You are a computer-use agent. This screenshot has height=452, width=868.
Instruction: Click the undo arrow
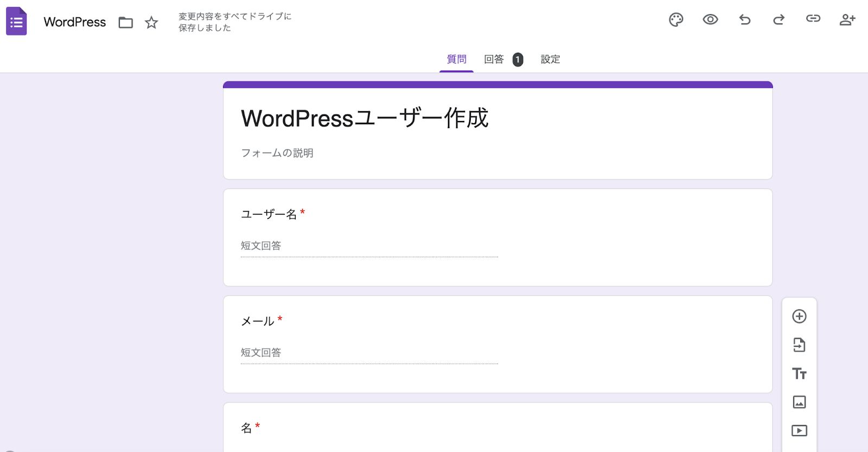pos(745,20)
